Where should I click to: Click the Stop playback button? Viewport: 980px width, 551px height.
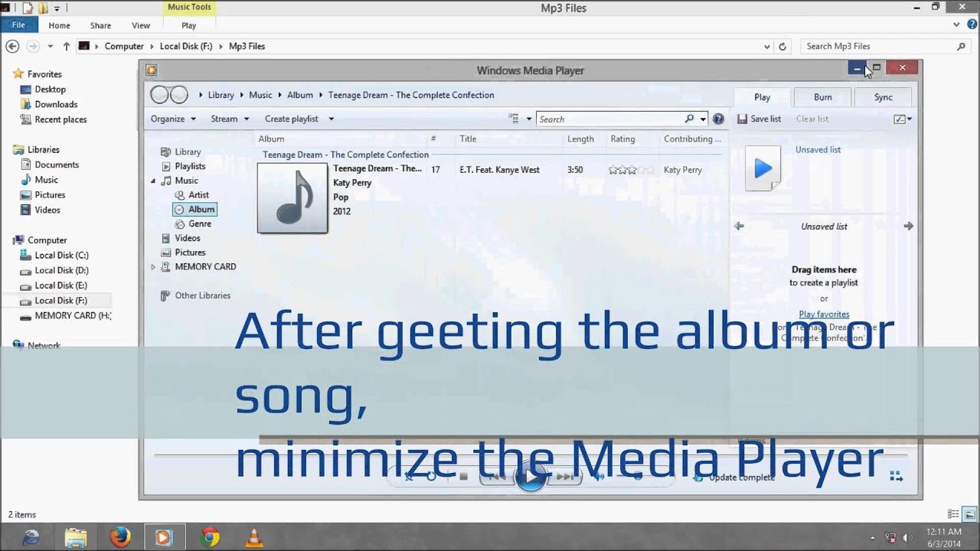(x=463, y=477)
